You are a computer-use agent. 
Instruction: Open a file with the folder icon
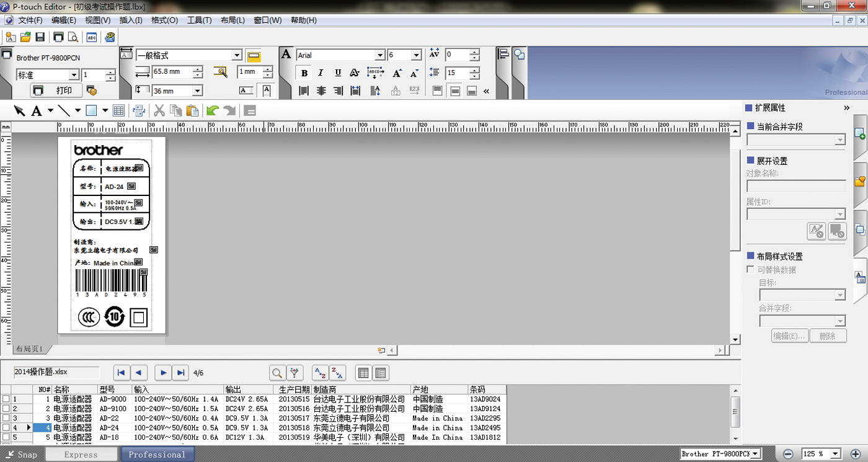(25, 37)
